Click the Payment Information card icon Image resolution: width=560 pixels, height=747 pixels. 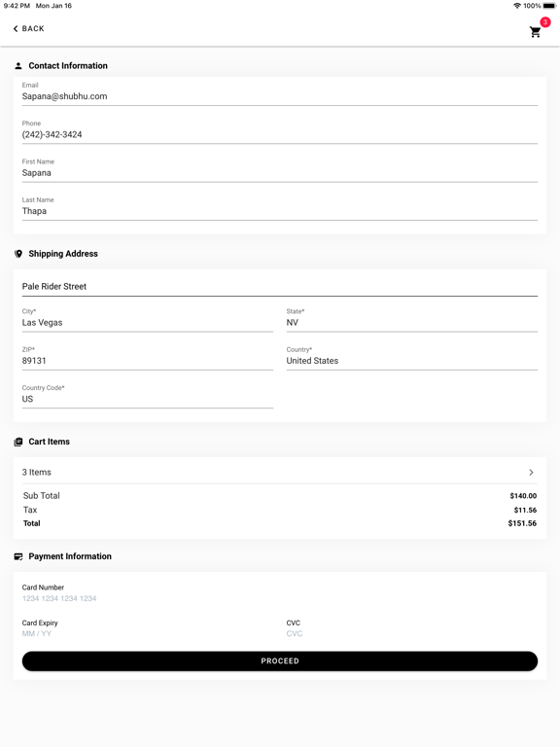click(18, 556)
